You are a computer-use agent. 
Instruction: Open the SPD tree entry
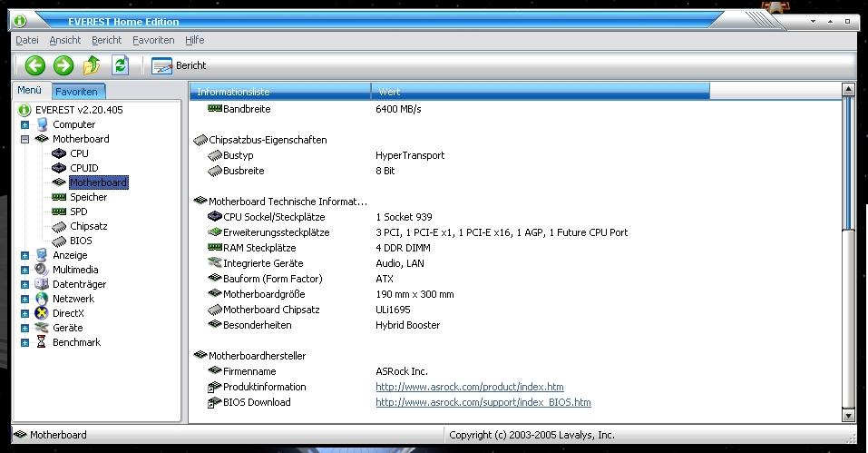(79, 212)
